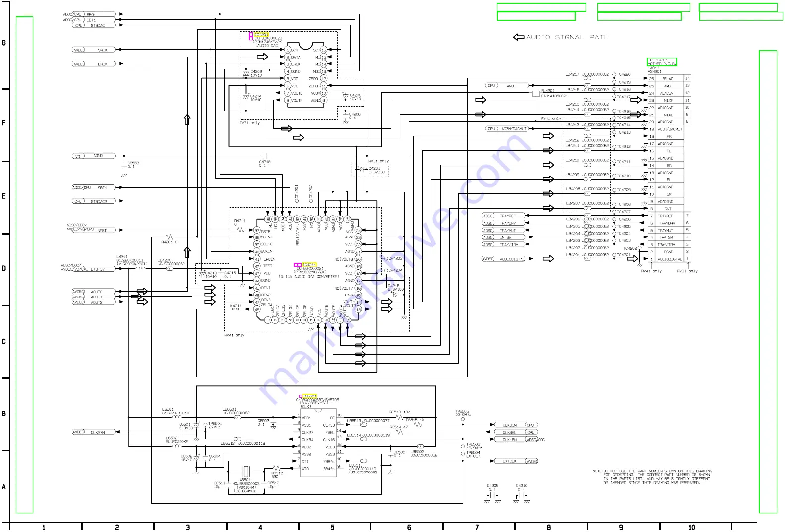Click the AVDEC CLK27M signal tag
Screen dimensions: 785x532
[x=93, y=432]
